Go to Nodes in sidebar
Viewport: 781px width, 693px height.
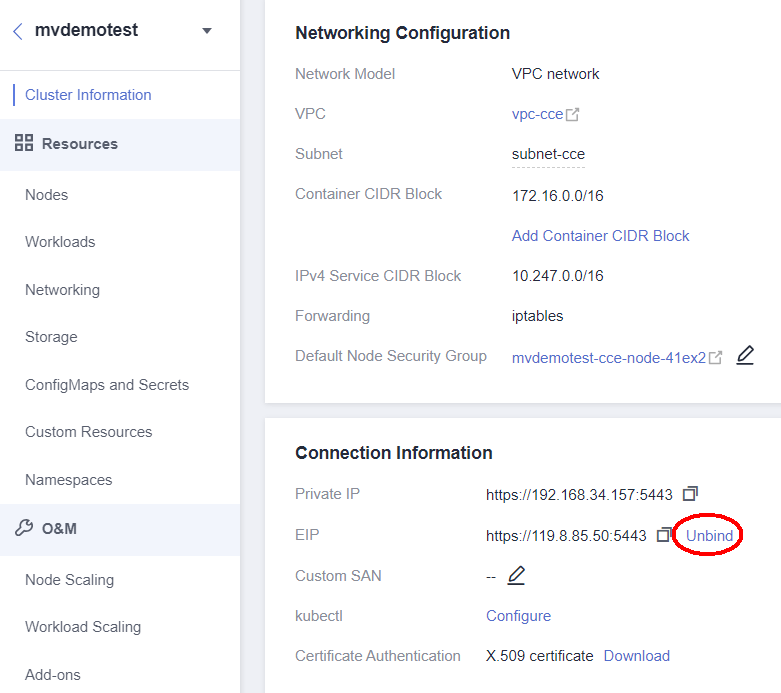click(x=47, y=195)
